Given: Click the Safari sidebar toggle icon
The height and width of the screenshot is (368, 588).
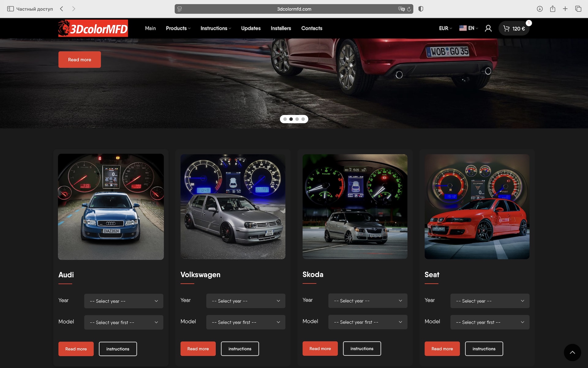Looking at the screenshot, I should tap(10, 9).
